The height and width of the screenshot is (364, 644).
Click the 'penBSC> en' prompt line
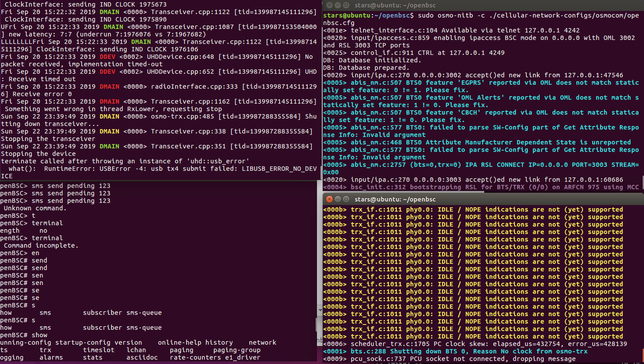click(x=20, y=253)
